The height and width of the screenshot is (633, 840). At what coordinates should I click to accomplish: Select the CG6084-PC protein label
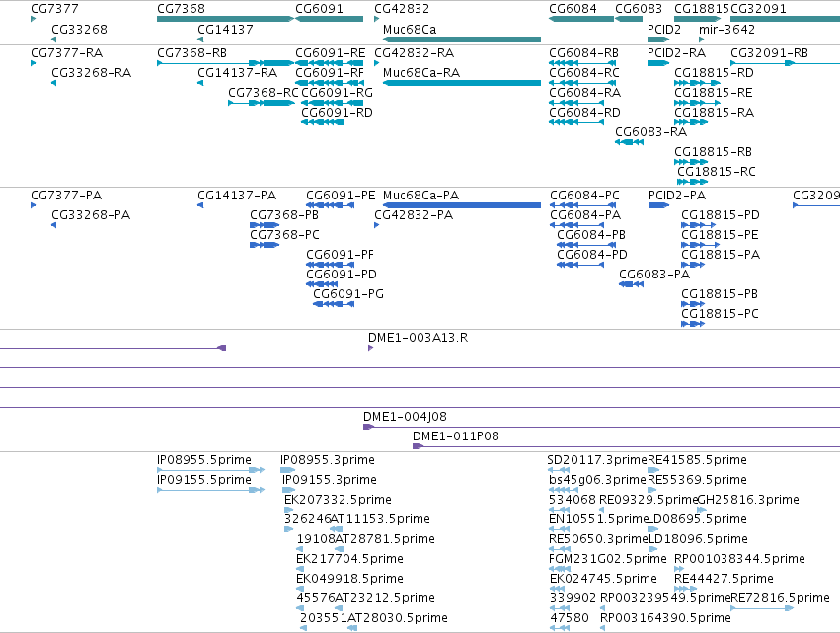pyautogui.click(x=584, y=196)
